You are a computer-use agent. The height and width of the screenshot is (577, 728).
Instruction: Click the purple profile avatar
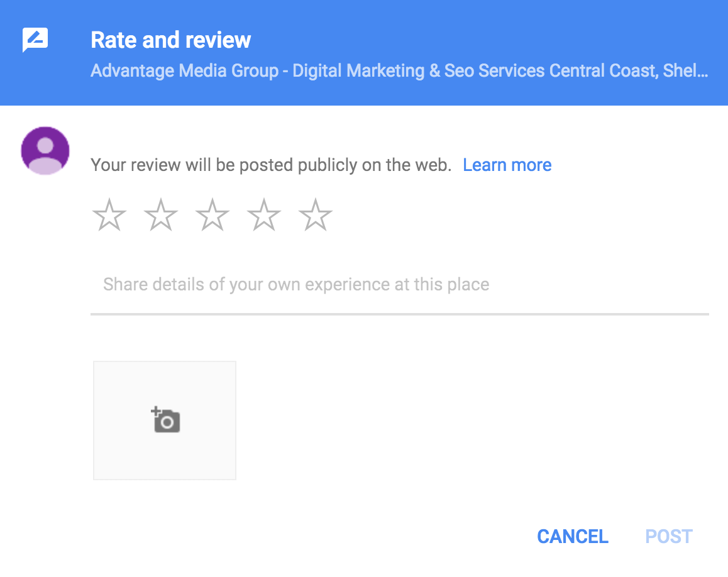tap(45, 151)
